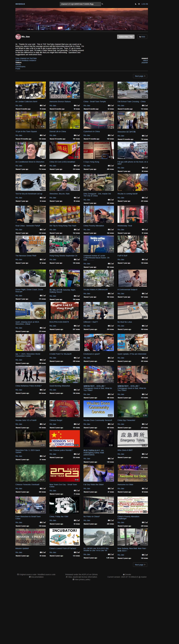Open the Happy New Year 2023 thumbnail
Screen dimensions: 179x644
(x=65, y=473)
